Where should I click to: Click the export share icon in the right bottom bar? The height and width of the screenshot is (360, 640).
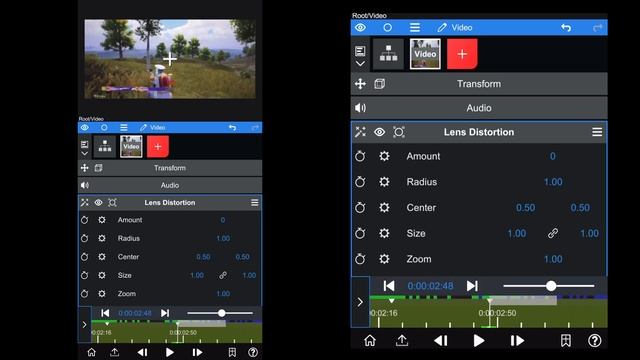[x=402, y=340]
